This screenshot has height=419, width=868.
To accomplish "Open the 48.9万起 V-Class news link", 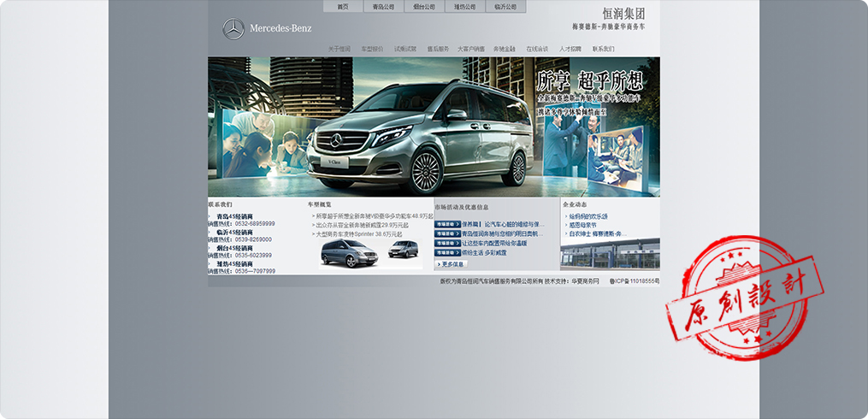I will 375,216.
